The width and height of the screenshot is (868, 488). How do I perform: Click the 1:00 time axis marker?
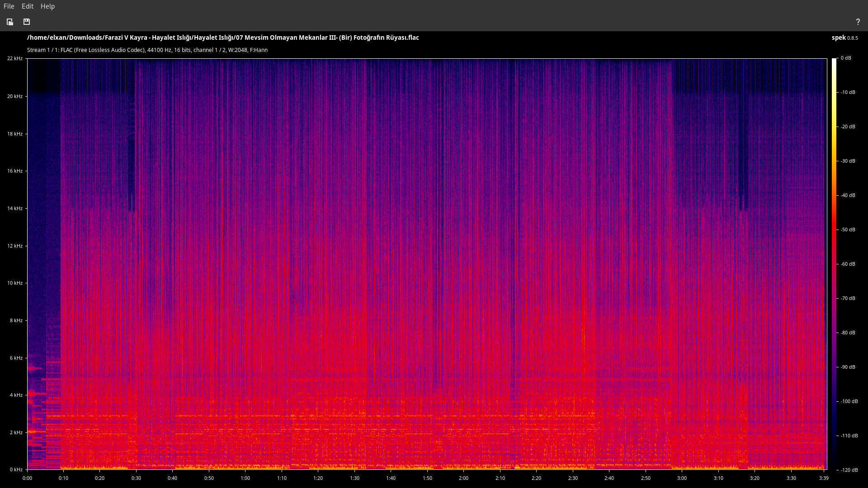click(x=245, y=478)
